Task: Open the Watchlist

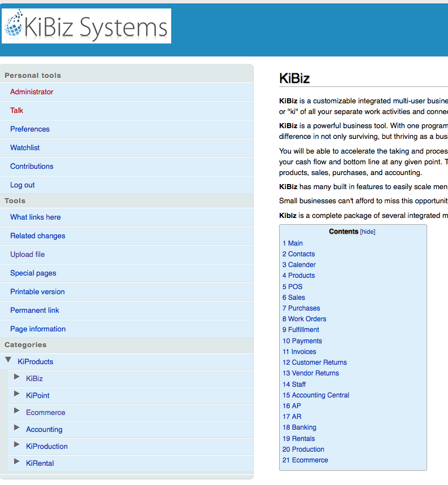Action: coord(25,147)
